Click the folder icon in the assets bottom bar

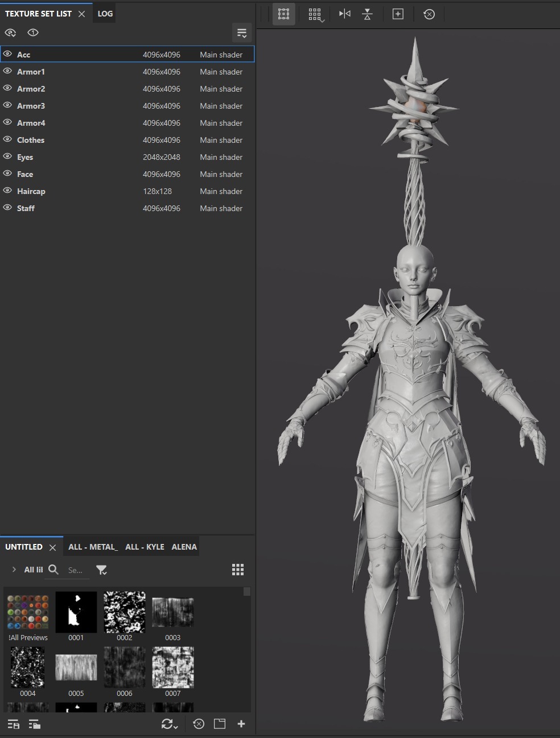(220, 724)
